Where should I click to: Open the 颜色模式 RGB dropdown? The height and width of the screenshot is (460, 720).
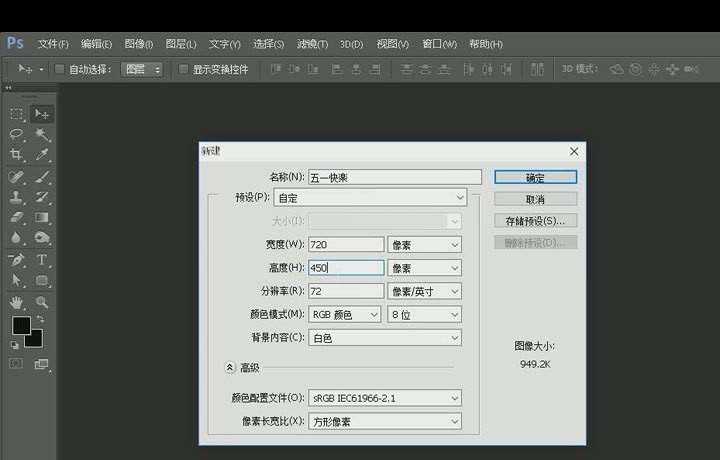(x=345, y=314)
